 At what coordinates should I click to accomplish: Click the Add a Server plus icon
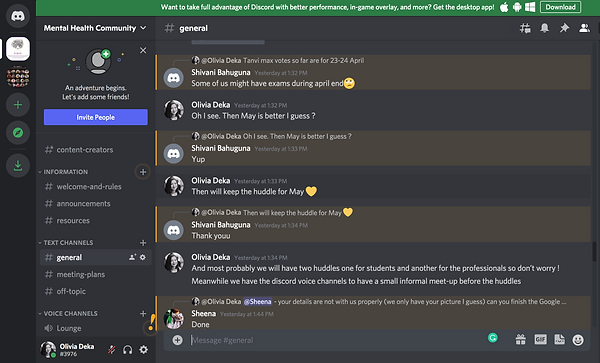[x=18, y=104]
